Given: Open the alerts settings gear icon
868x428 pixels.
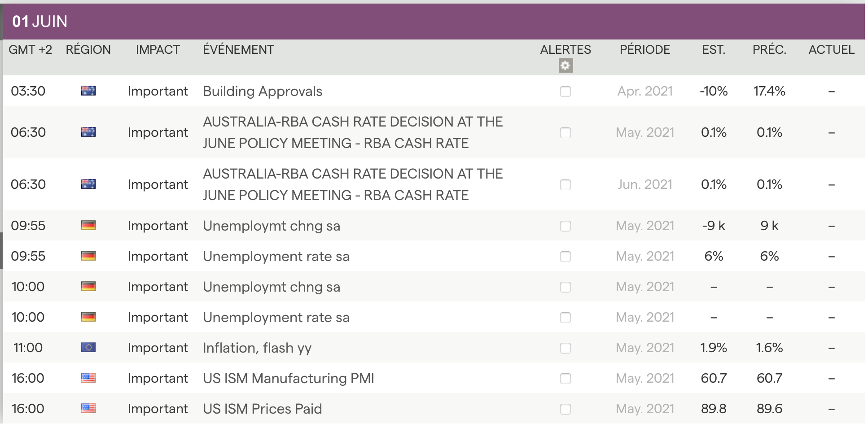Looking at the screenshot, I should point(566,66).
